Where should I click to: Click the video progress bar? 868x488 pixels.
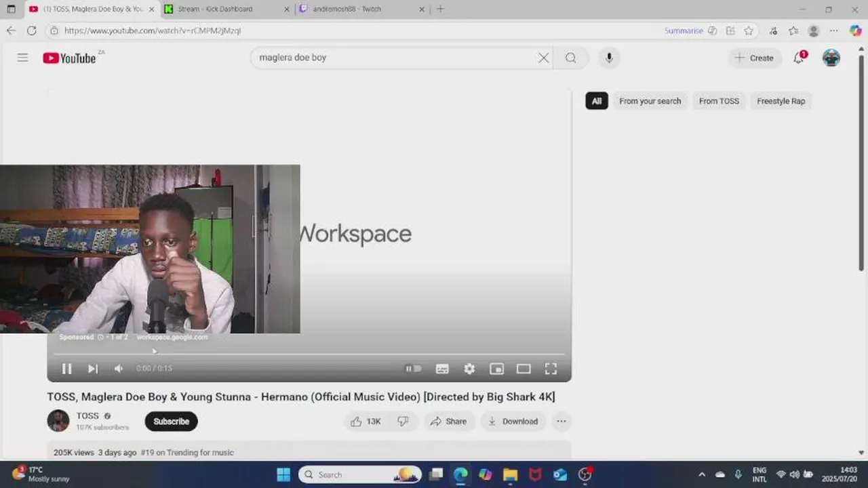[309, 354]
